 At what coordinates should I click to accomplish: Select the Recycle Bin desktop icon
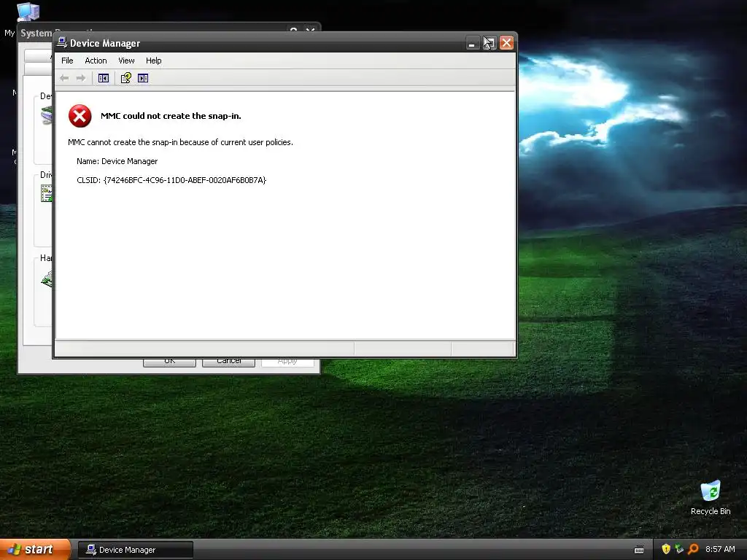tap(711, 497)
